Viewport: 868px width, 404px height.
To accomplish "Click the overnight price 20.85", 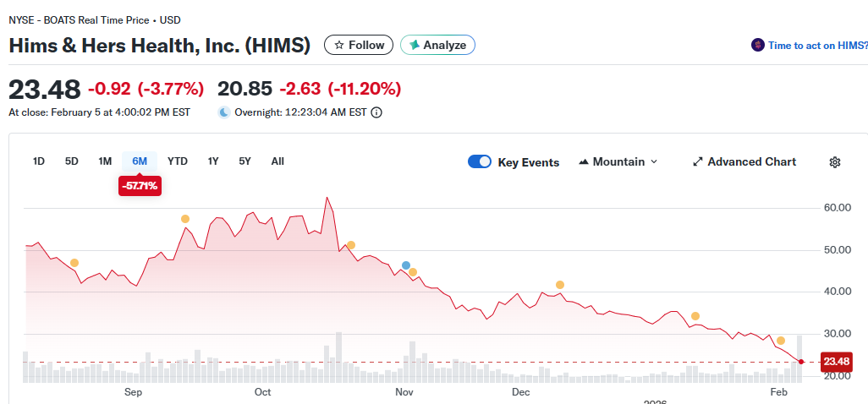I will click(244, 89).
